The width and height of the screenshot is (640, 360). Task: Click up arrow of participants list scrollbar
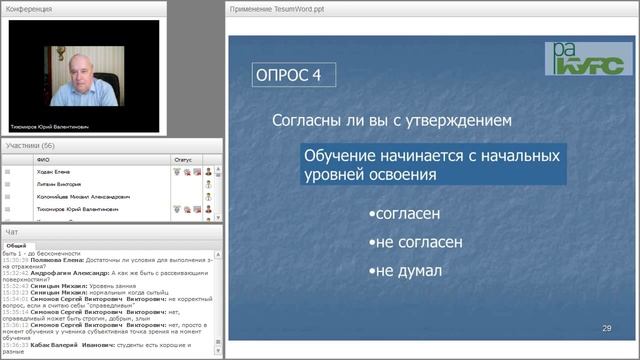point(218,169)
